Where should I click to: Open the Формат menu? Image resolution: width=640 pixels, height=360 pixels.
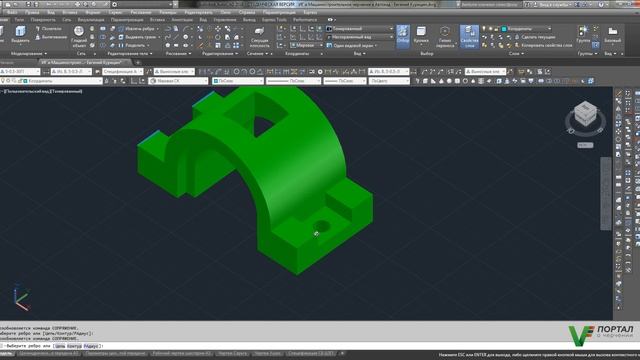pyautogui.click(x=93, y=12)
